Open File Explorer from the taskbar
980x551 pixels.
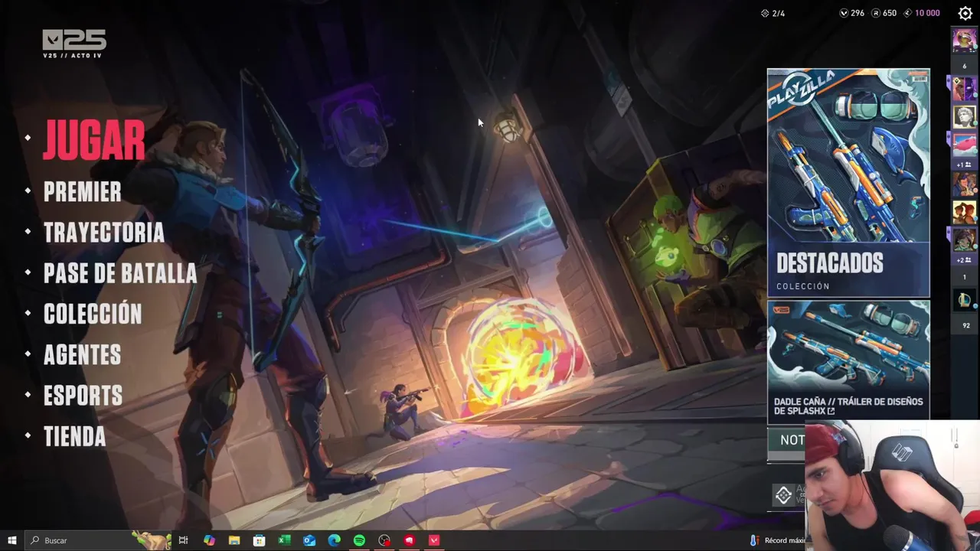pyautogui.click(x=234, y=540)
